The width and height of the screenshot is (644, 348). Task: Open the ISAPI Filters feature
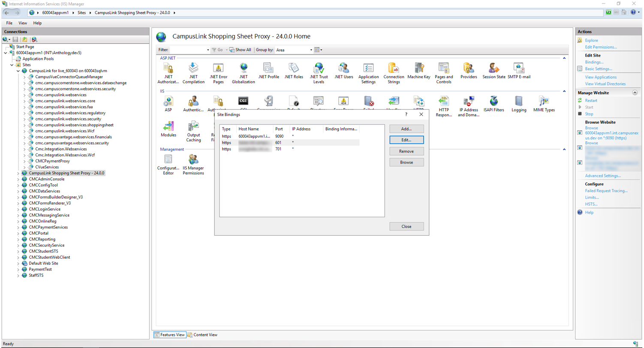pos(494,104)
